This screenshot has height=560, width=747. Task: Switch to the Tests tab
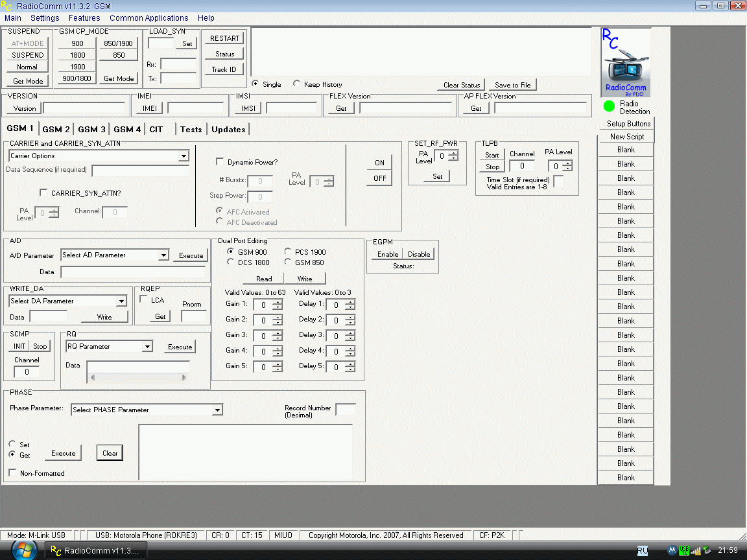click(x=191, y=130)
